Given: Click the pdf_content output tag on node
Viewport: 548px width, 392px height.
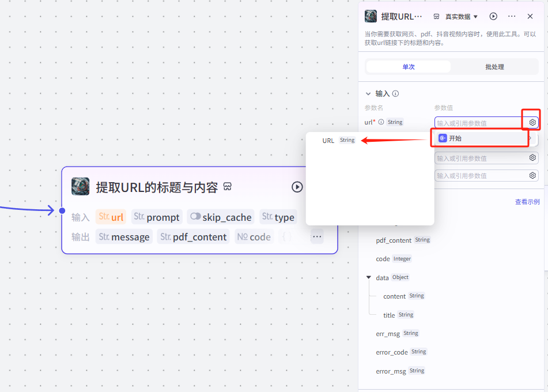Looking at the screenshot, I should tap(193, 237).
